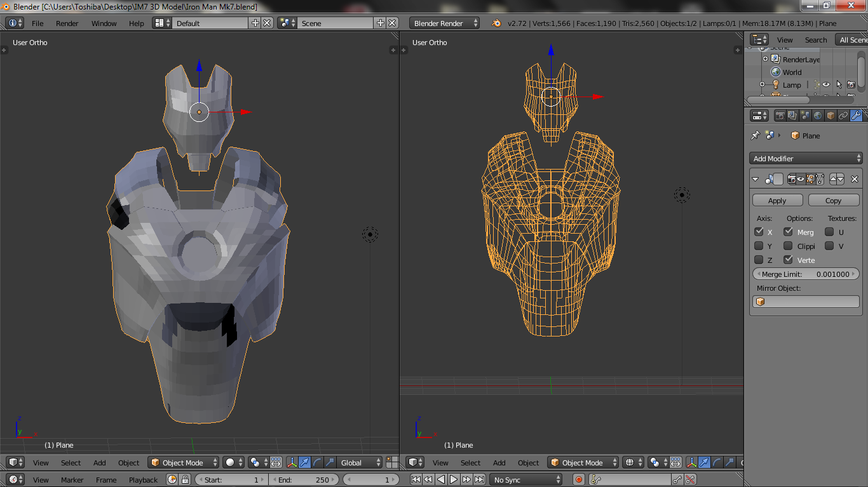Toggle the 3D manipulator axes icon in solid viewport

(x=292, y=462)
